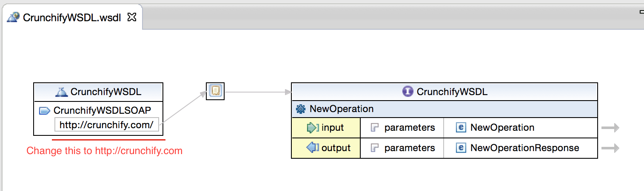Select the NewOperation element icon
Viewport: 644px width, 191px height.
click(x=461, y=128)
